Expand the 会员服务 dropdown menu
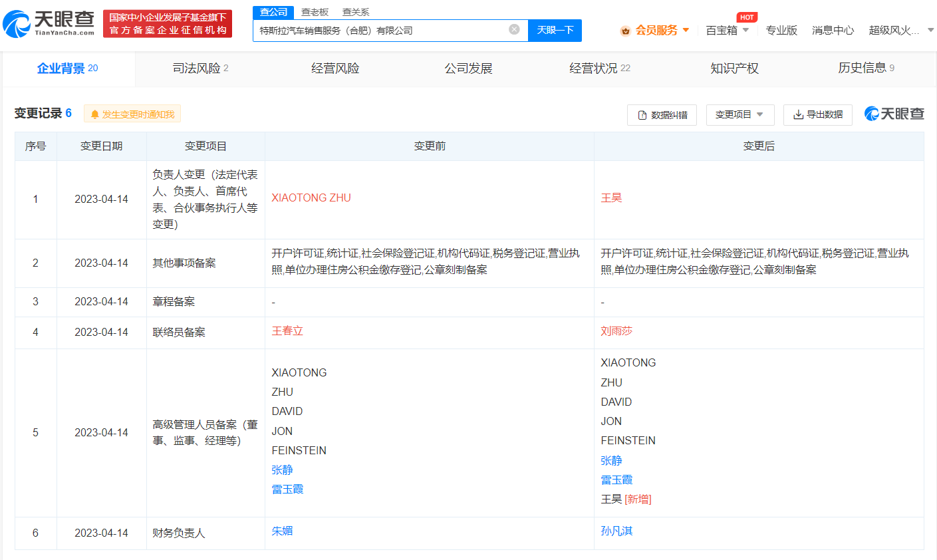Viewport: 937px width, 560px height. pyautogui.click(x=686, y=30)
